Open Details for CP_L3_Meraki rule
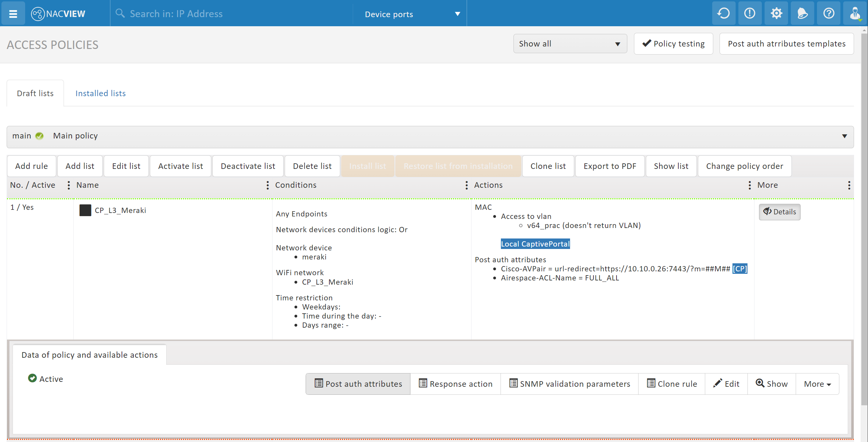The width and height of the screenshot is (868, 442). click(x=780, y=212)
